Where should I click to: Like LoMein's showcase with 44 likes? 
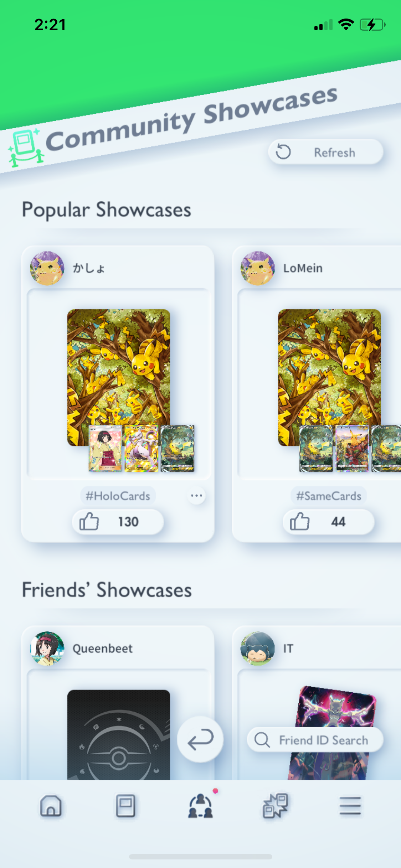pyautogui.click(x=329, y=522)
